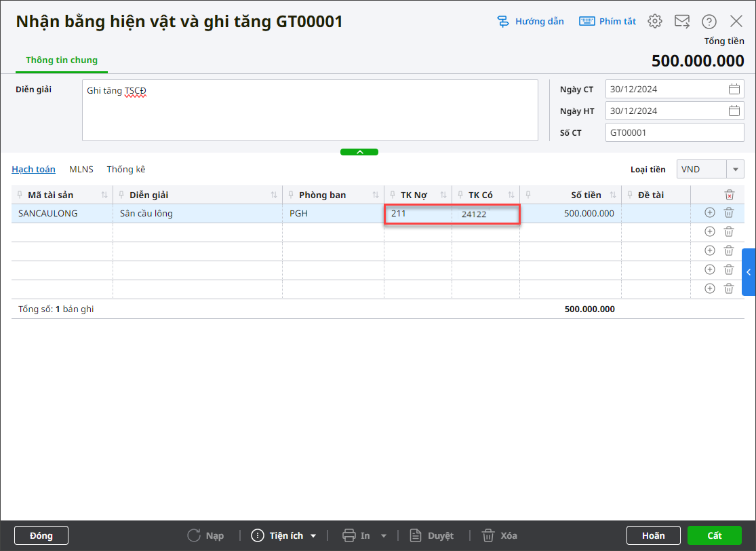This screenshot has height=551, width=756.
Task: Click the Số CT field GT00001
Action: (675, 133)
